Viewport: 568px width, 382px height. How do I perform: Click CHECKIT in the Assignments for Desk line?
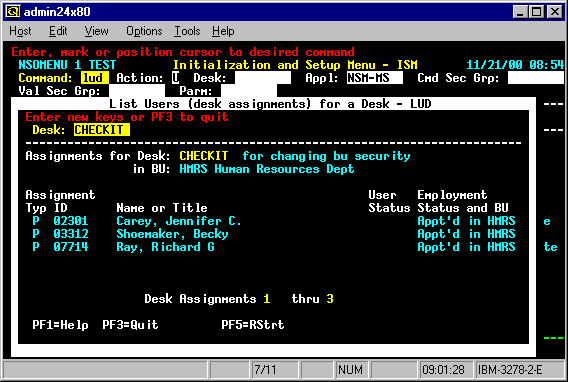204,156
